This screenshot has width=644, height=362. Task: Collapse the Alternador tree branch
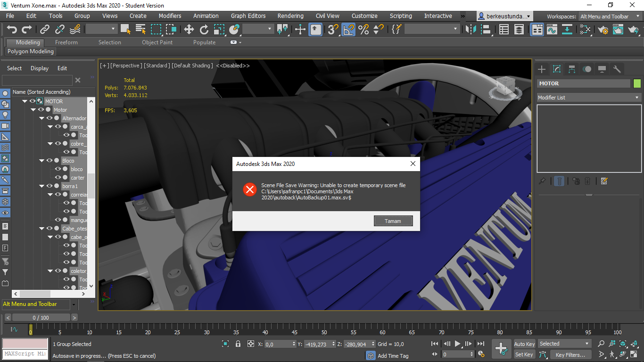tap(41, 118)
